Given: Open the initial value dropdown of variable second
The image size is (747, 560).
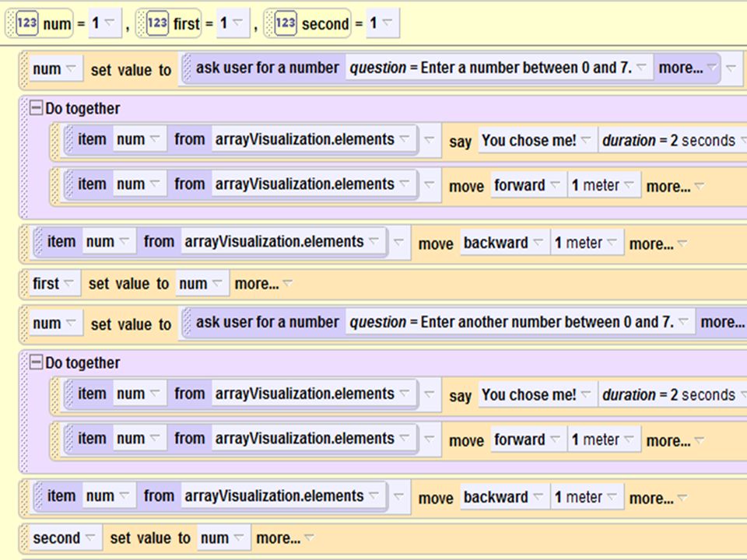Looking at the screenshot, I should [x=381, y=23].
